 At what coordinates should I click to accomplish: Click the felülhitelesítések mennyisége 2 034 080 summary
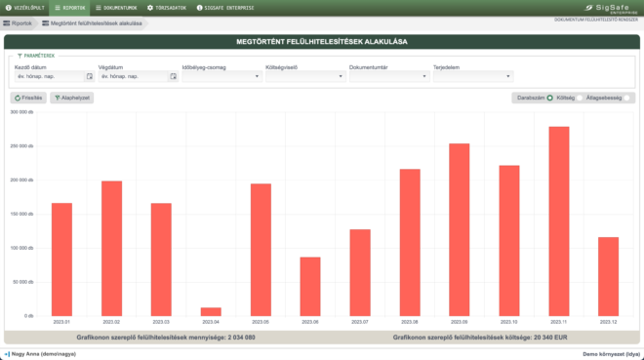click(166, 338)
